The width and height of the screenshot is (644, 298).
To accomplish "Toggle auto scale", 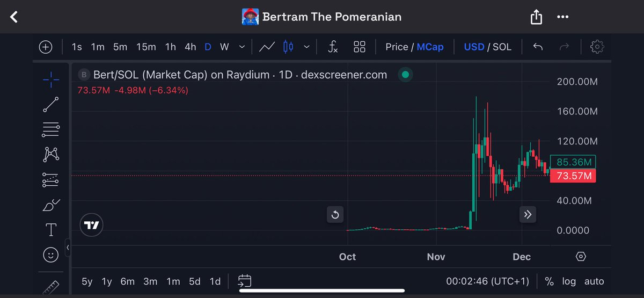I will click(594, 281).
